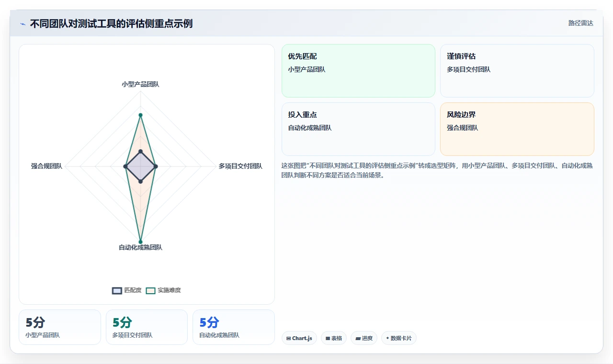
Task: Select the 表格 tag
Action: (x=334, y=338)
